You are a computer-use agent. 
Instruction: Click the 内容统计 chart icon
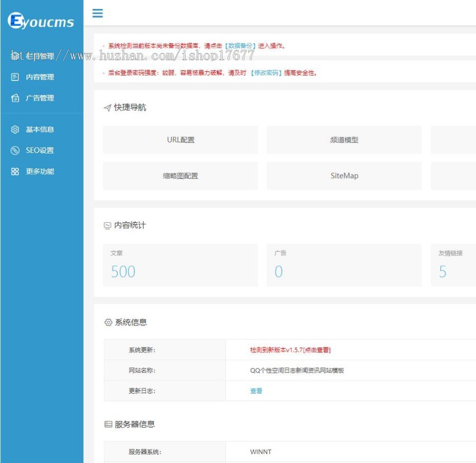(107, 225)
